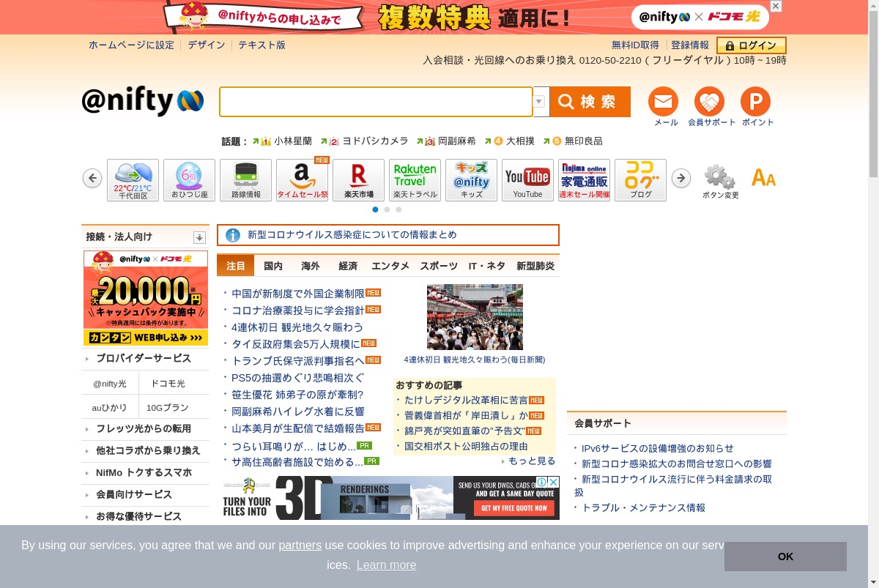Image resolution: width=879 pixels, height=588 pixels.
Task: Expand 他社コラボから乗り換え menu item
Action: [145, 451]
